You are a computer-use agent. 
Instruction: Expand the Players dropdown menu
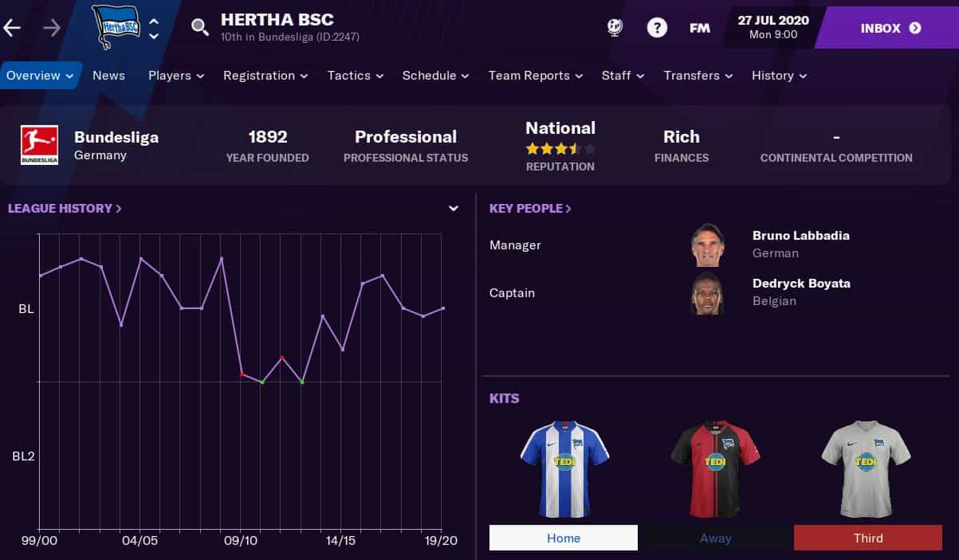click(x=176, y=76)
